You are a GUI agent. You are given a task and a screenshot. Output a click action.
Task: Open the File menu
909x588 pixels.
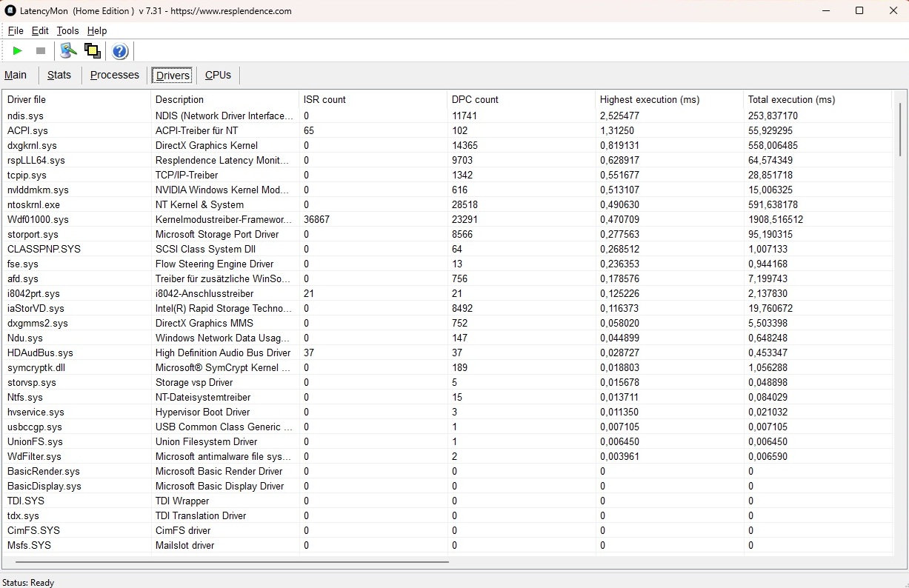click(x=16, y=31)
